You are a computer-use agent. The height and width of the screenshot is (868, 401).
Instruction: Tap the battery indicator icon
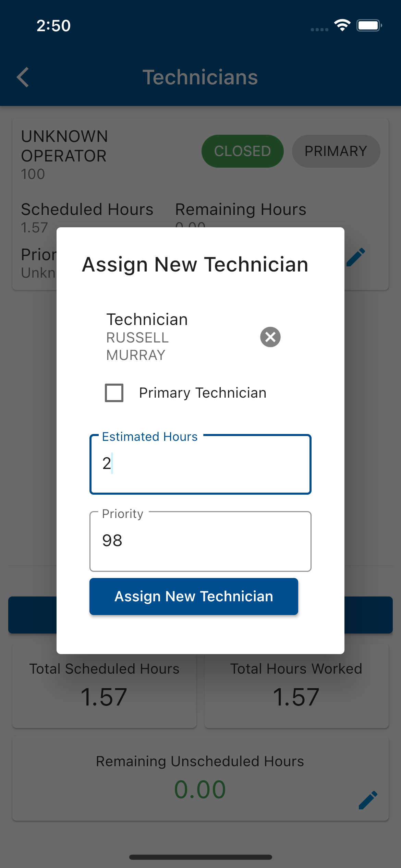click(x=369, y=25)
